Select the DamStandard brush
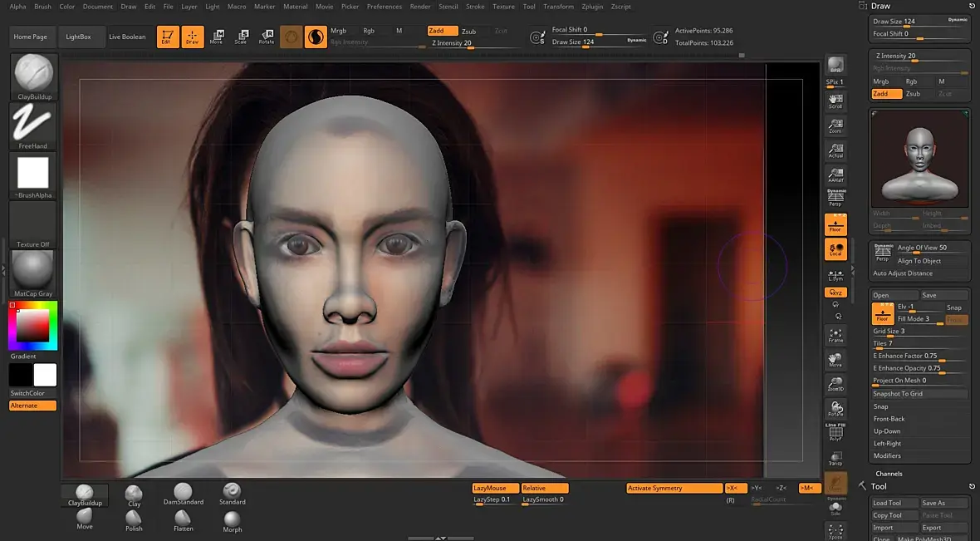This screenshot has width=980, height=541. (183, 493)
